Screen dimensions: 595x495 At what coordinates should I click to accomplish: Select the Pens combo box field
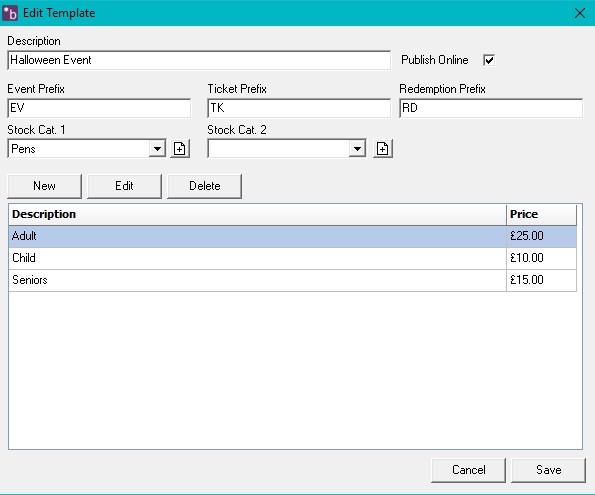(x=87, y=149)
